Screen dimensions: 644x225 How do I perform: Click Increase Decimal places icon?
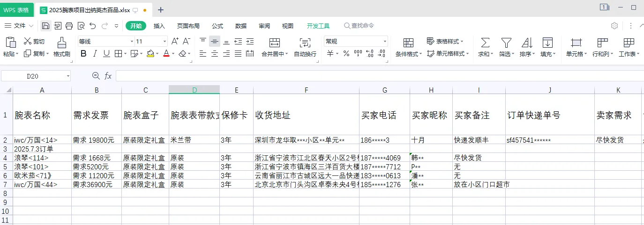click(x=370, y=54)
